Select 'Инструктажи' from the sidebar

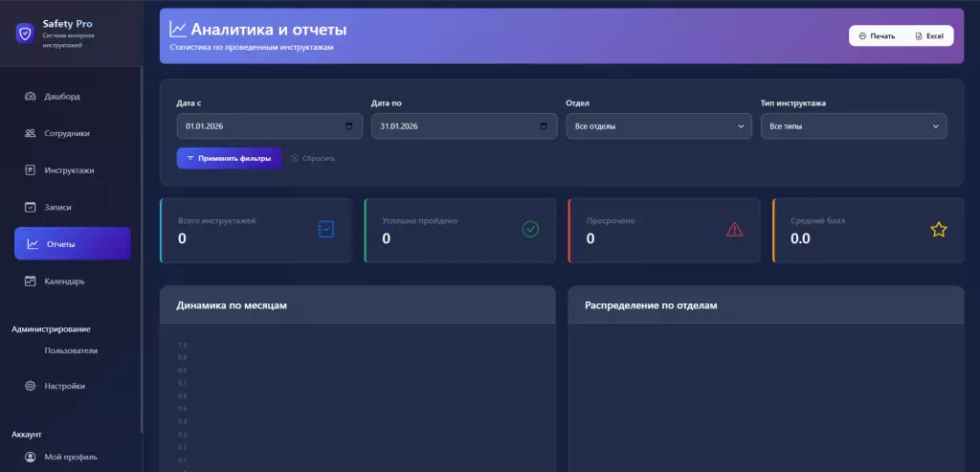69,170
